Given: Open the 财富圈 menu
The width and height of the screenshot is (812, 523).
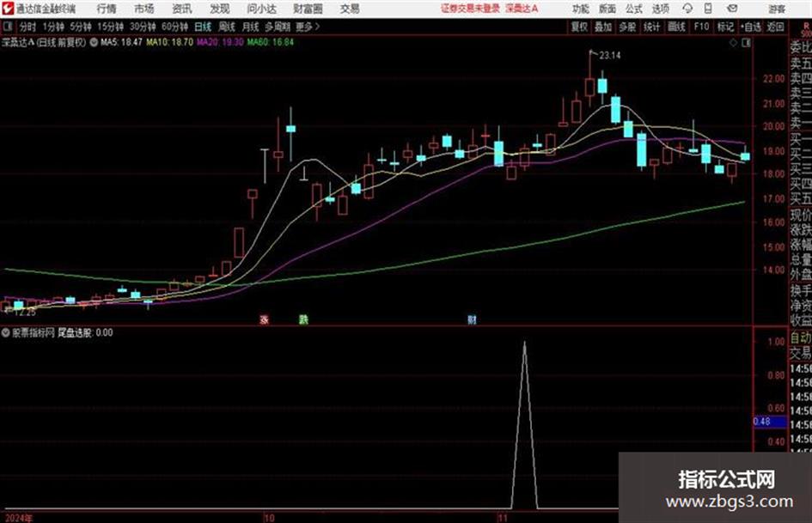Looking at the screenshot, I should point(308,9).
